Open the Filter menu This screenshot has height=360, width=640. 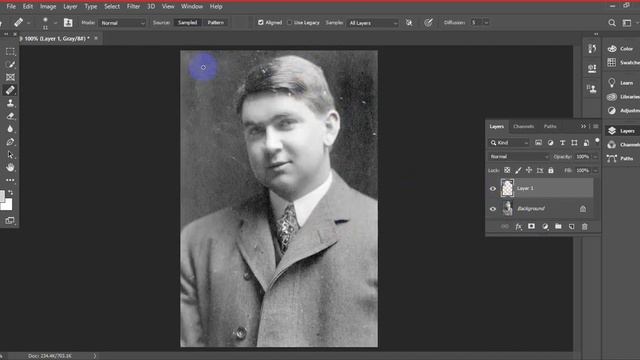coord(133,7)
